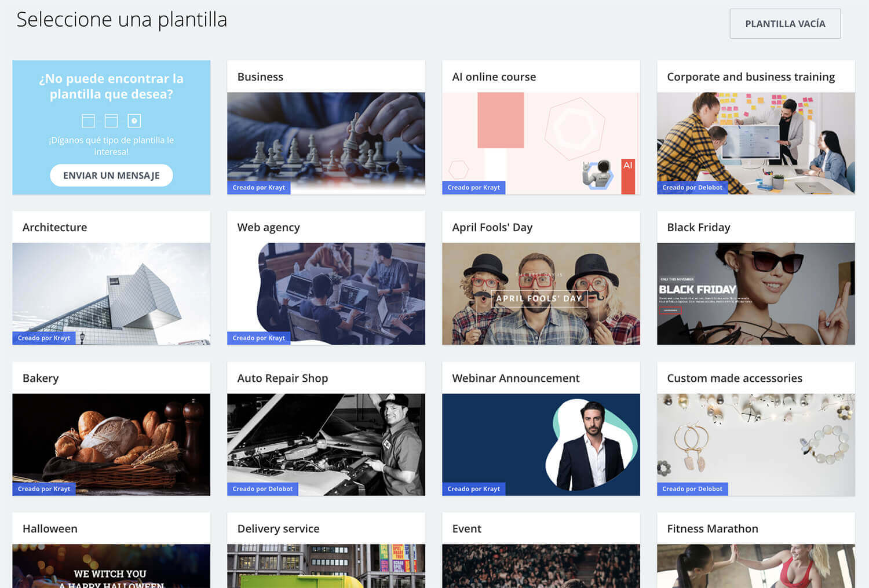Open the Auto Repair Shop template
869x588 pixels.
tap(326, 444)
